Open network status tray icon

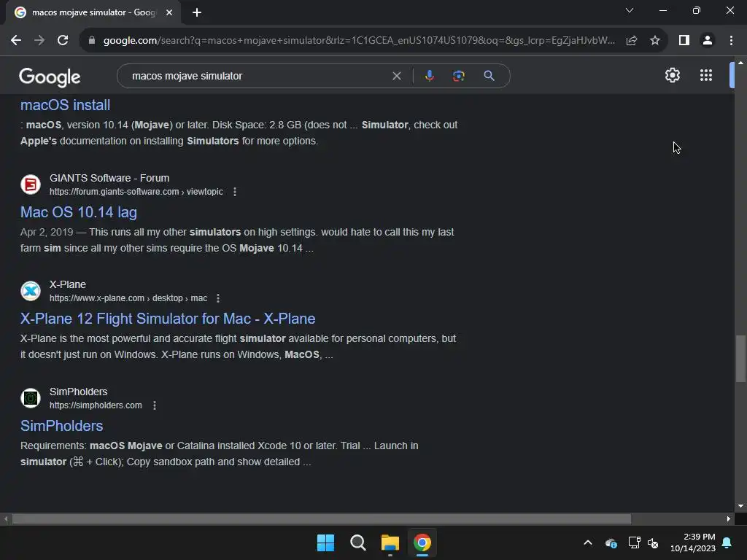[x=634, y=542]
